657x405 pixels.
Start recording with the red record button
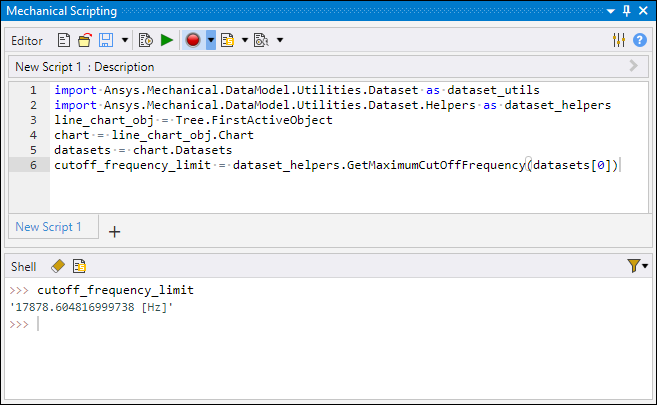193,40
